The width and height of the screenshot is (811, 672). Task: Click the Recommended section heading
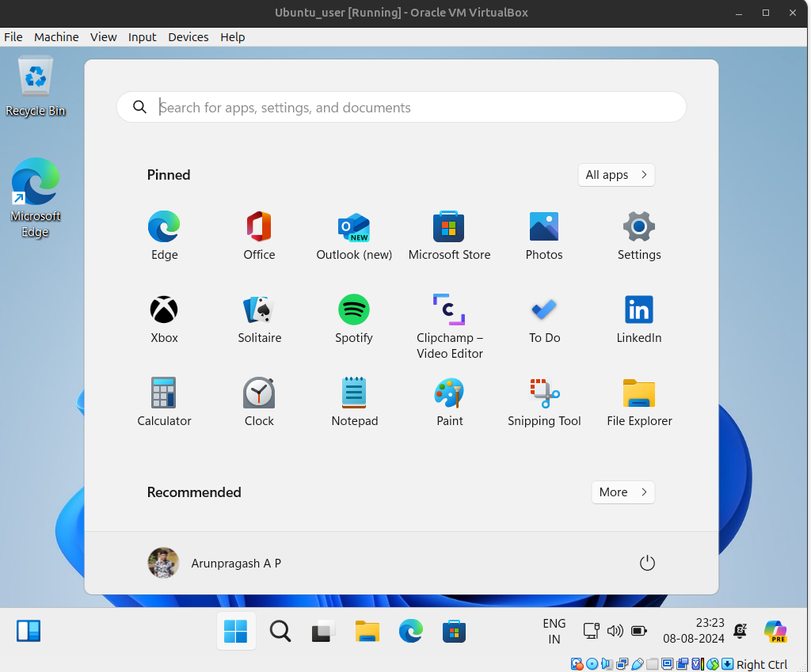click(x=194, y=492)
